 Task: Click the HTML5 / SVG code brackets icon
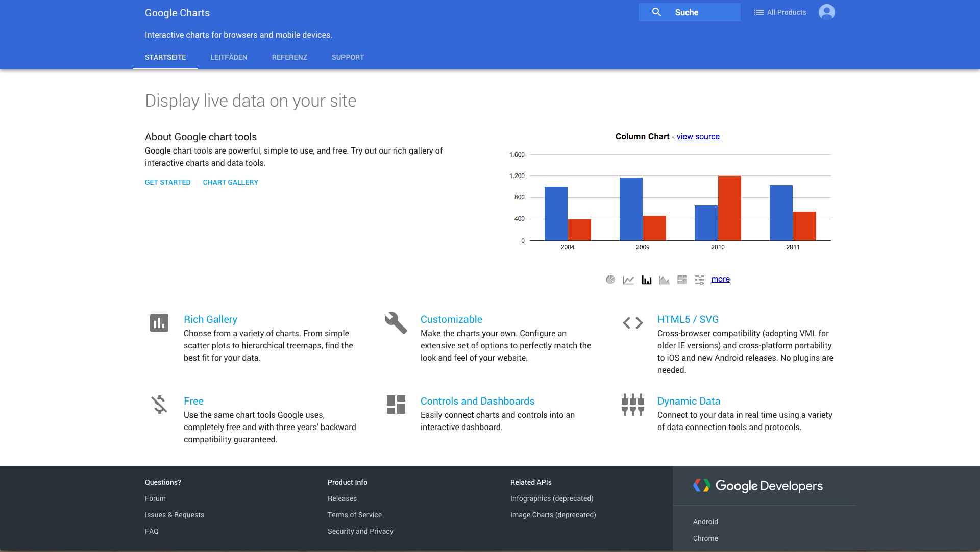tap(633, 323)
